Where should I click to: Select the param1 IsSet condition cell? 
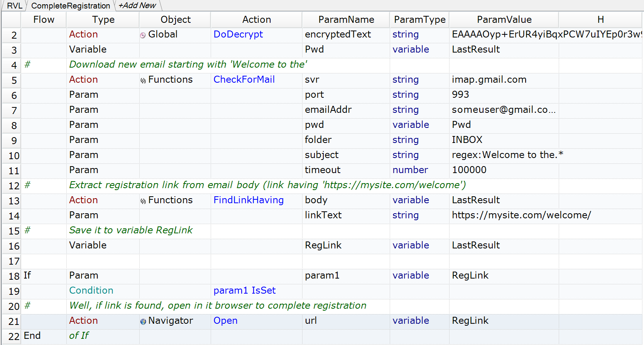pyautogui.click(x=245, y=291)
